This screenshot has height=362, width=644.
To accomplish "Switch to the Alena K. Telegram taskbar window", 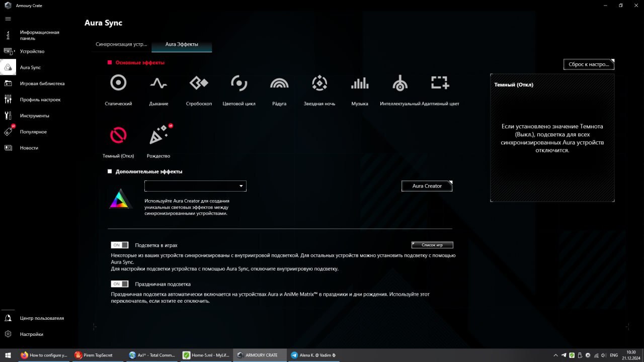I will 313,355.
